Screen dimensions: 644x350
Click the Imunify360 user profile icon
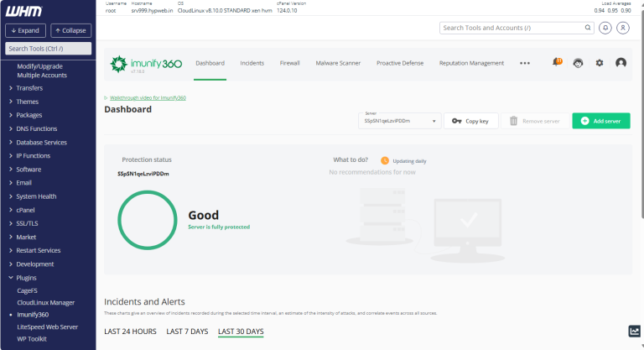point(621,63)
